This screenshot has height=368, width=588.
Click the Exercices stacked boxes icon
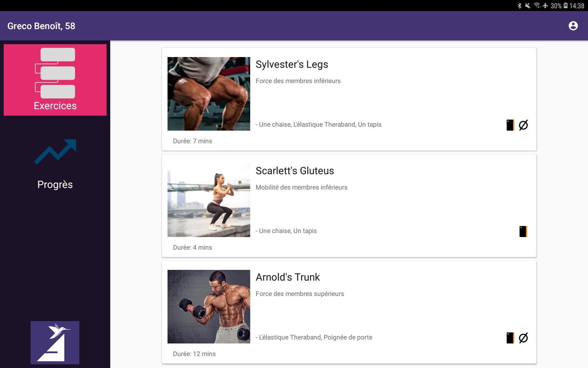point(55,73)
